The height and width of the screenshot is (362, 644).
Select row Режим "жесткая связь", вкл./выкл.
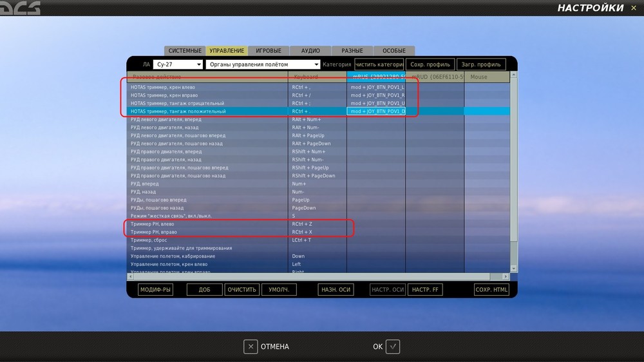(x=318, y=216)
